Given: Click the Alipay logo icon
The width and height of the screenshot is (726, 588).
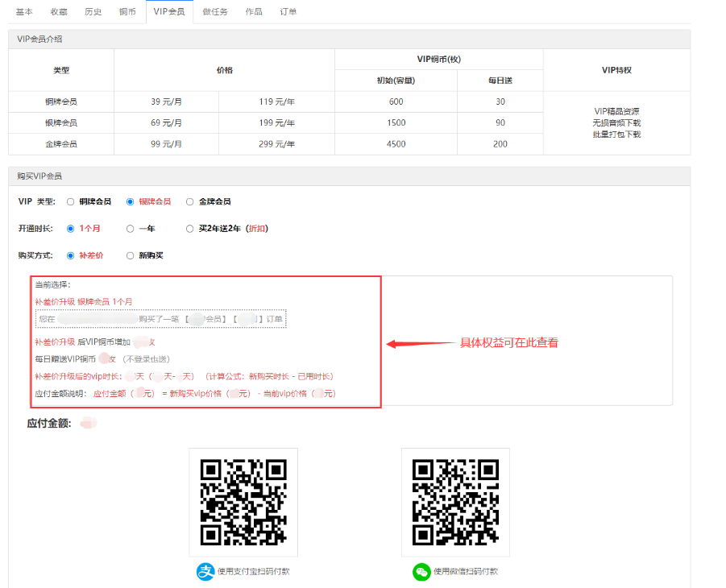Looking at the screenshot, I should click(x=205, y=571).
